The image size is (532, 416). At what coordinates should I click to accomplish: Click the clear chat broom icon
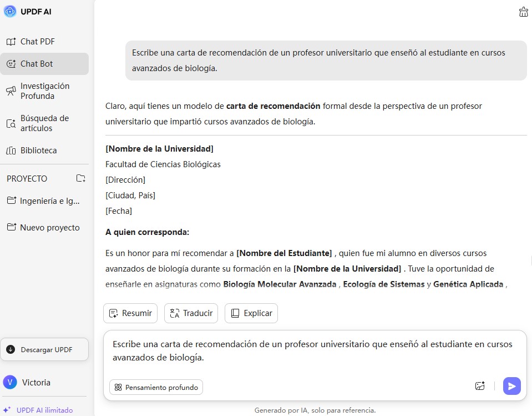(523, 12)
